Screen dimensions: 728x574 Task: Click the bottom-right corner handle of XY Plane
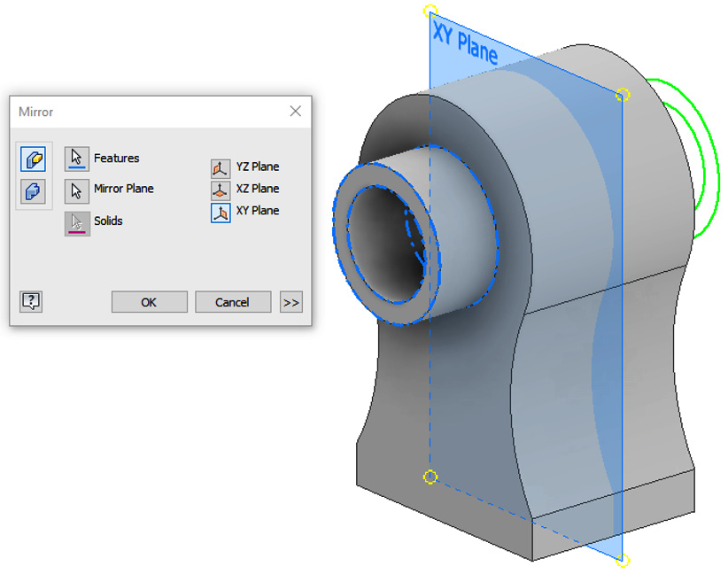coord(622,561)
